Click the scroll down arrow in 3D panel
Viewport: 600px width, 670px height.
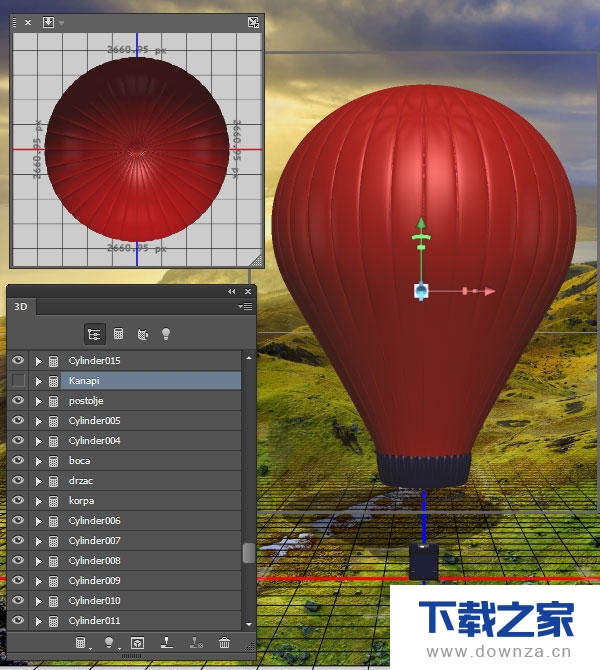click(x=249, y=624)
